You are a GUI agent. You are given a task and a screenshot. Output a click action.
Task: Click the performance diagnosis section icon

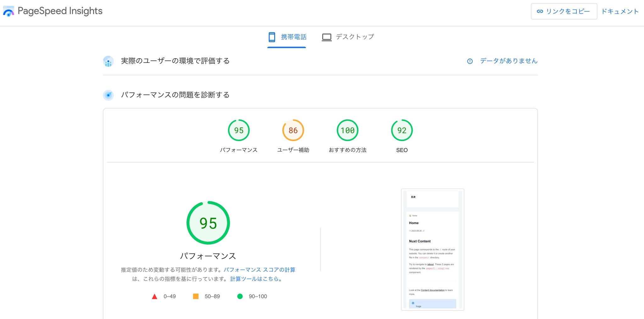[x=108, y=95]
